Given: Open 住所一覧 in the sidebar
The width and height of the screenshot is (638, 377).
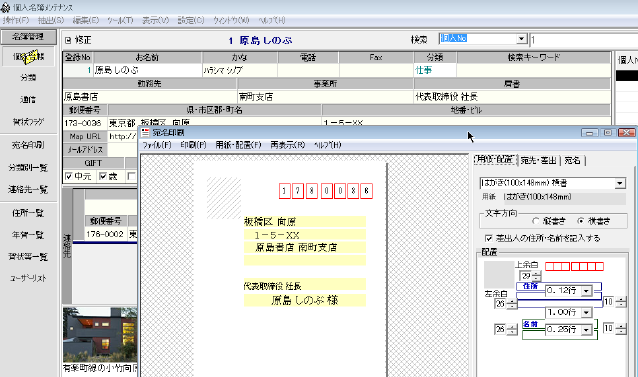Looking at the screenshot, I should 28,213.
